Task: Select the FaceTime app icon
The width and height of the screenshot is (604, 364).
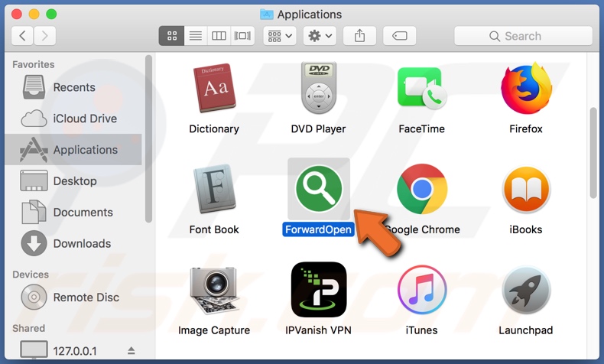Action: click(x=422, y=88)
